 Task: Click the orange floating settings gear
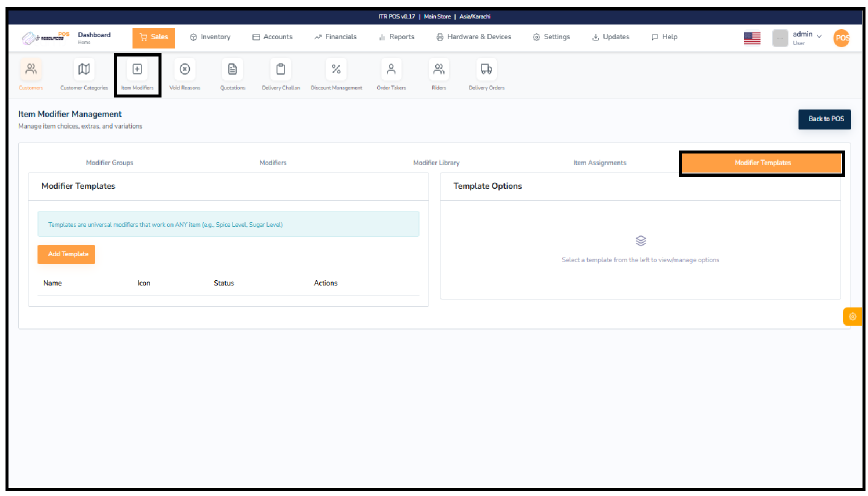click(x=852, y=316)
